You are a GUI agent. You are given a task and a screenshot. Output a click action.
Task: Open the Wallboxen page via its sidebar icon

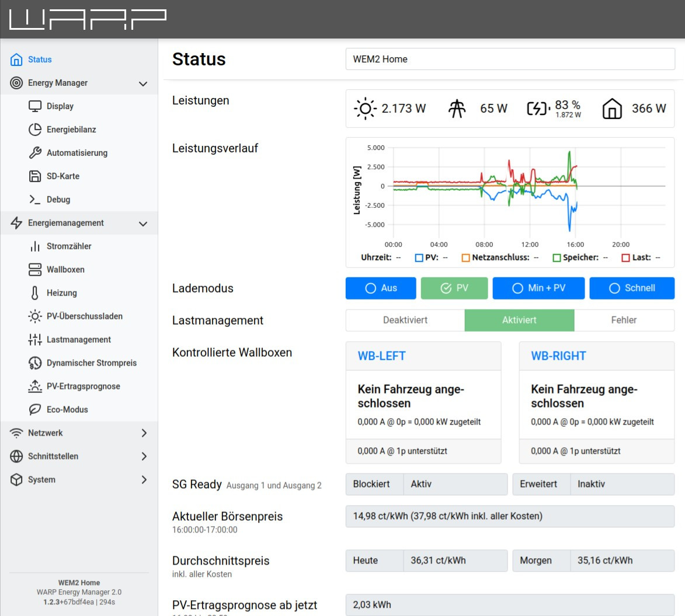[36, 270]
